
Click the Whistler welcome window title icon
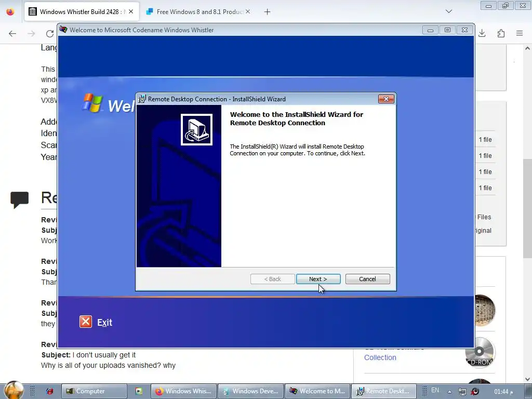tap(63, 30)
